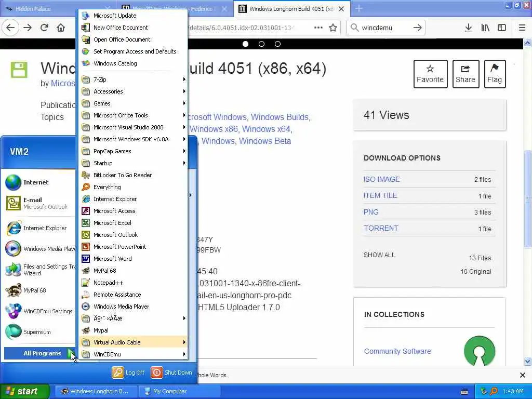Open Microsoft Word

click(133, 259)
